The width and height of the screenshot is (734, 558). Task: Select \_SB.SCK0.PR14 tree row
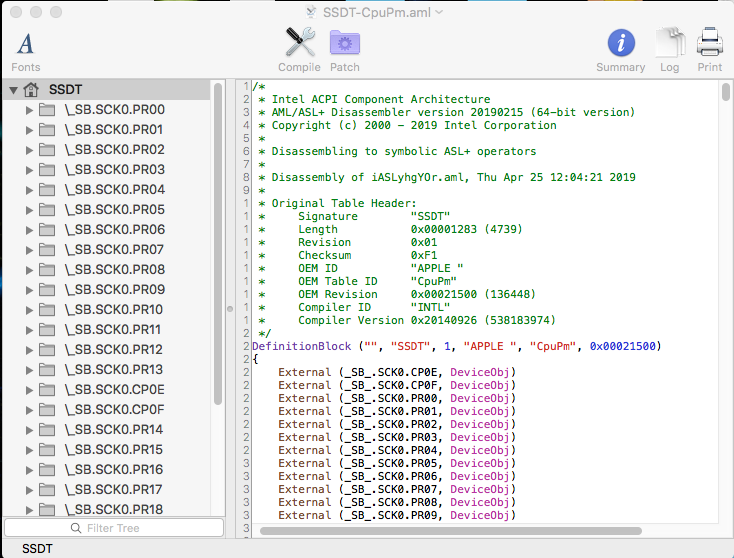(107, 429)
